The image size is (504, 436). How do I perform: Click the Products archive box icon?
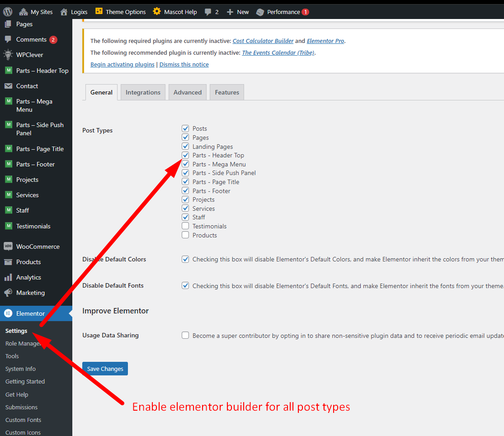pos(8,262)
